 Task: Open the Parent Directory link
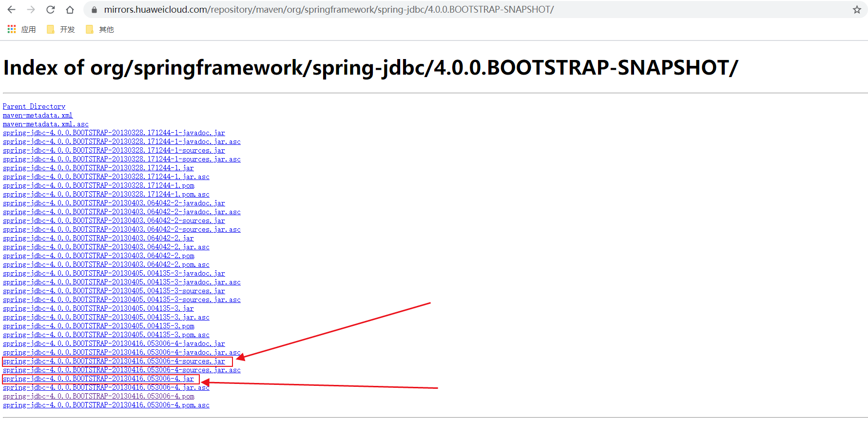click(x=34, y=106)
